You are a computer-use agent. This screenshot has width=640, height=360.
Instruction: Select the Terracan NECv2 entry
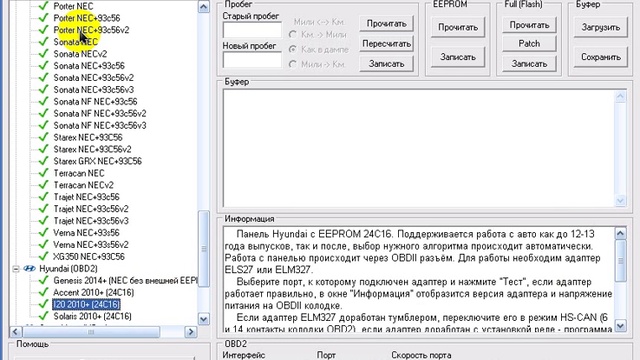click(x=83, y=185)
